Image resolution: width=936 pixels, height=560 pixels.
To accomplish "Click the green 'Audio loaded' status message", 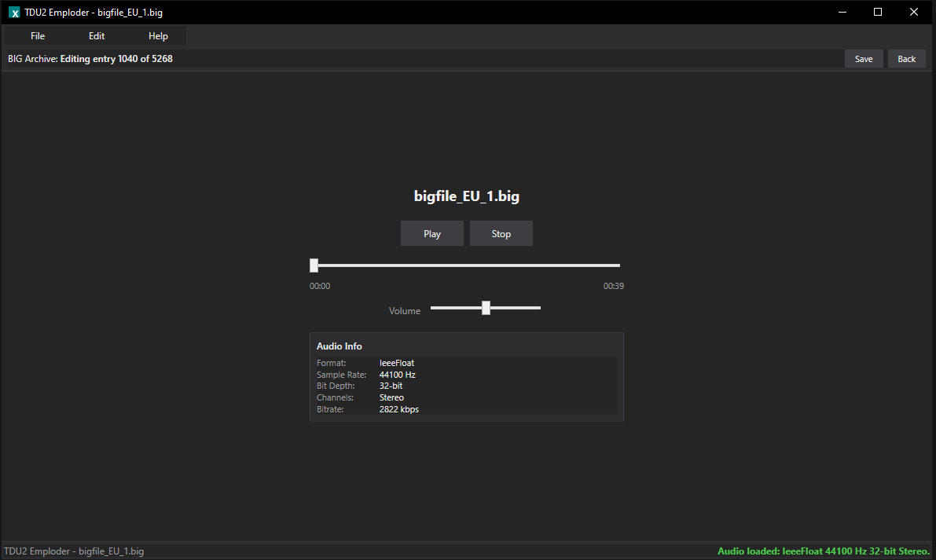I will [x=824, y=551].
